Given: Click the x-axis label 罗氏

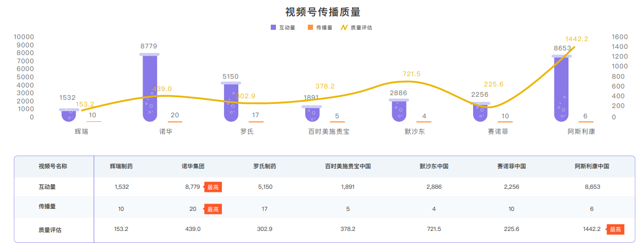Looking at the screenshot, I should pyautogui.click(x=247, y=132).
